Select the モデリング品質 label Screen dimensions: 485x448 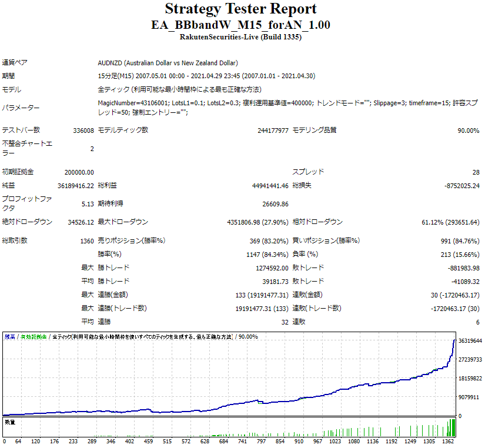(315, 130)
